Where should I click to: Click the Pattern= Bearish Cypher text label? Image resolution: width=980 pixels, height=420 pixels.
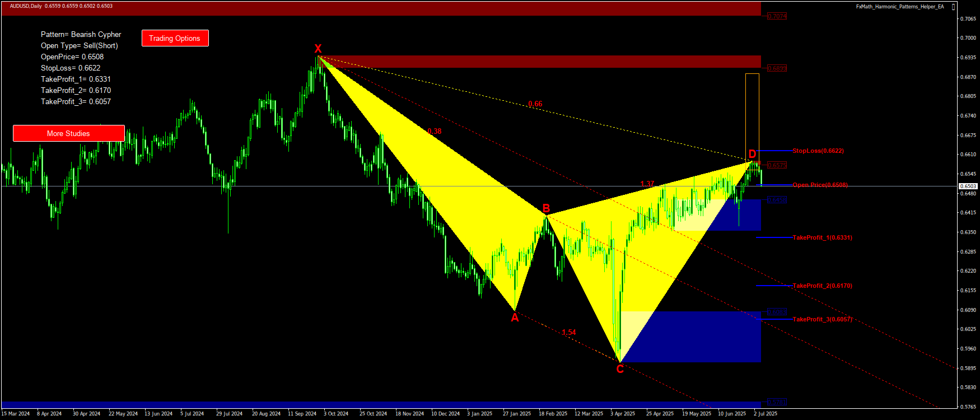coord(81,35)
